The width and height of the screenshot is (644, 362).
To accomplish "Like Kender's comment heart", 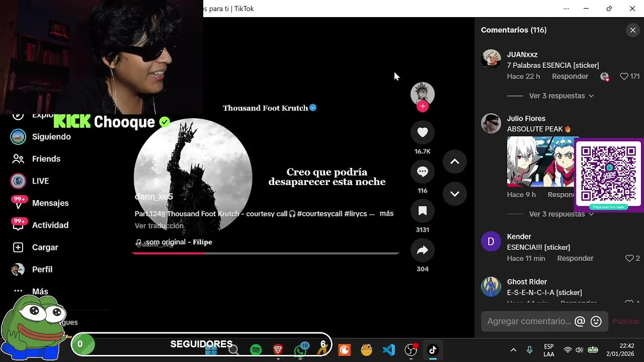I will tap(629, 258).
